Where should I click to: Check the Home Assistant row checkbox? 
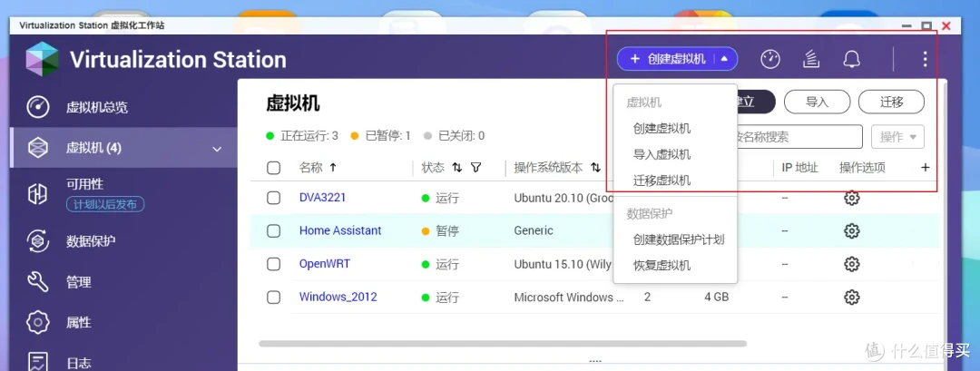pos(273,230)
